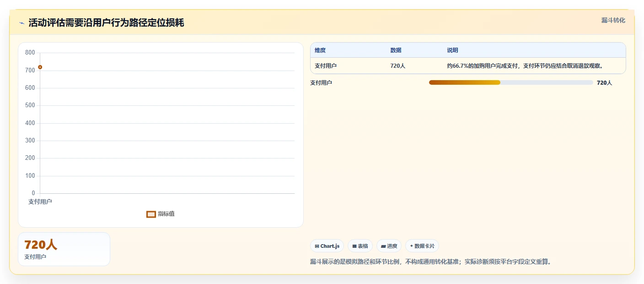The image size is (644, 284).
Task: Click the 漏斗转化 tag in the header
Action: point(613,20)
